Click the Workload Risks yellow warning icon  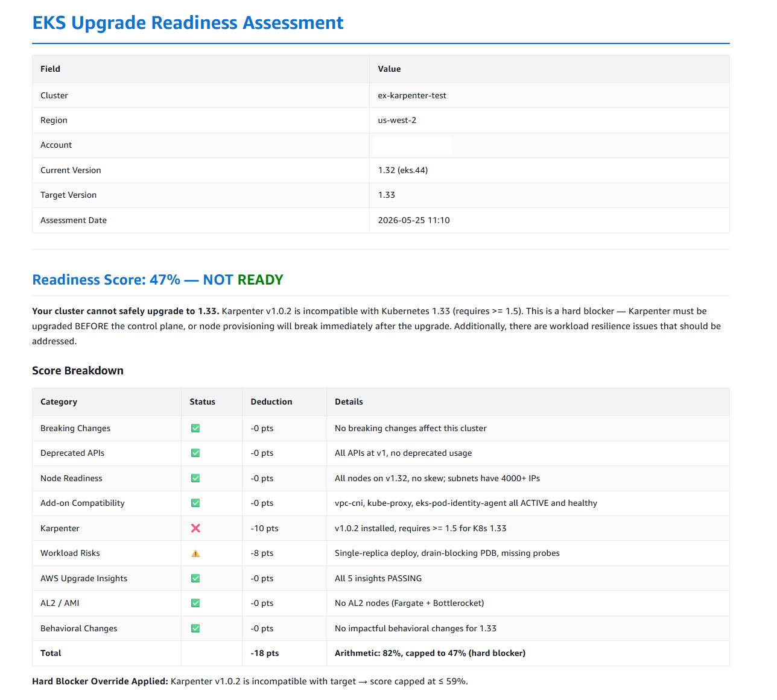click(195, 553)
